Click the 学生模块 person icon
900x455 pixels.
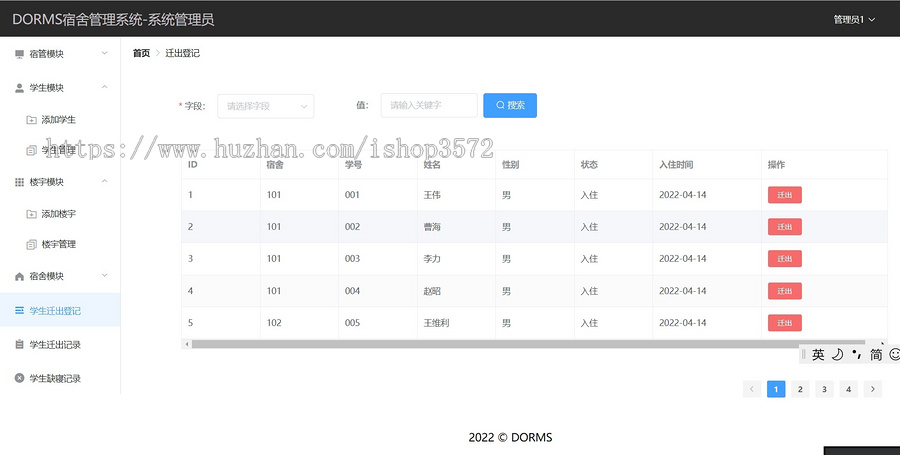(20, 88)
